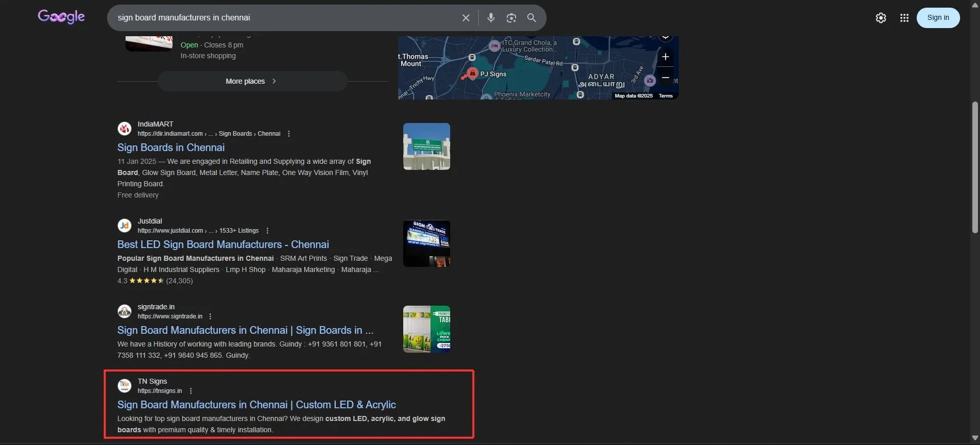Click the IndiaMART result thumbnail image

[426, 146]
